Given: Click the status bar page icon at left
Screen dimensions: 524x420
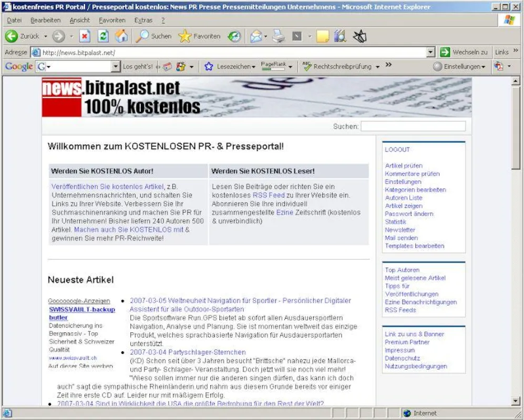Looking at the screenshot, I should (x=7, y=413).
